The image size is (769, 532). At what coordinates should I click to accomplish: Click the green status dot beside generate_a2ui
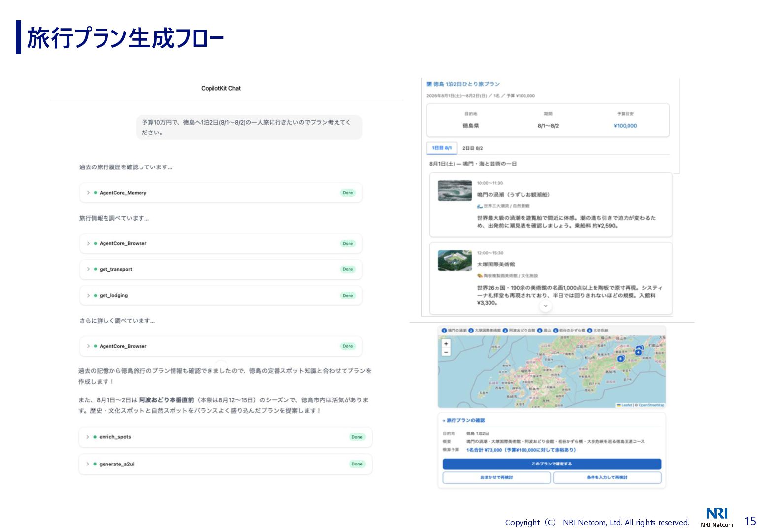pyautogui.click(x=95, y=464)
